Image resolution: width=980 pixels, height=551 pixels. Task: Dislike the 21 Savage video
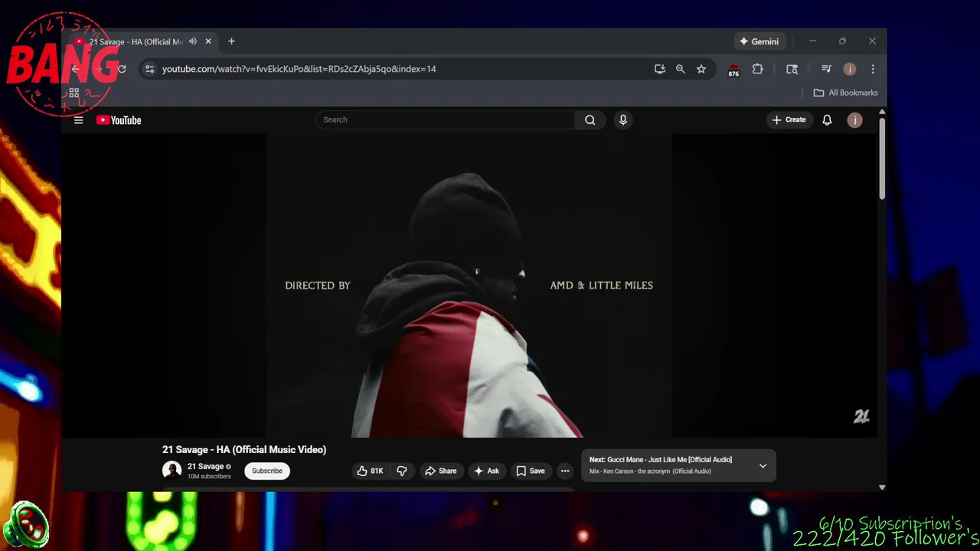pyautogui.click(x=402, y=471)
